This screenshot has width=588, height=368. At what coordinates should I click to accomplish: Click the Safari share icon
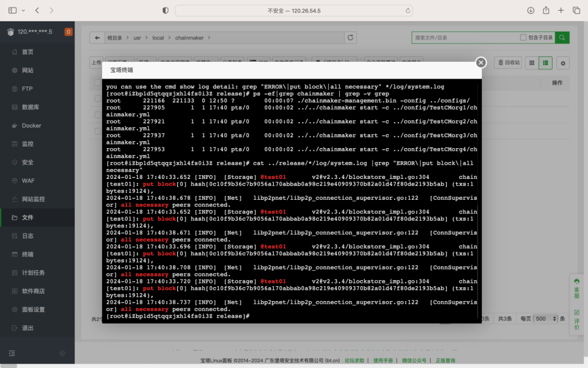click(x=546, y=10)
